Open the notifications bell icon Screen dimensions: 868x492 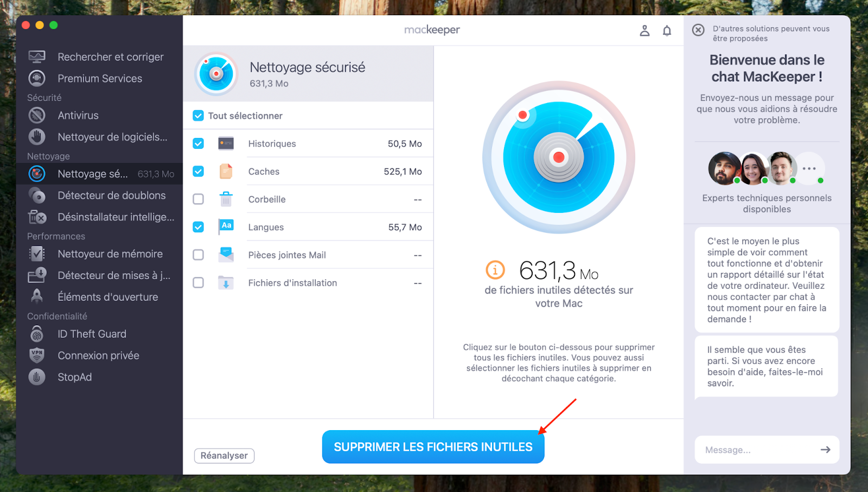(667, 30)
